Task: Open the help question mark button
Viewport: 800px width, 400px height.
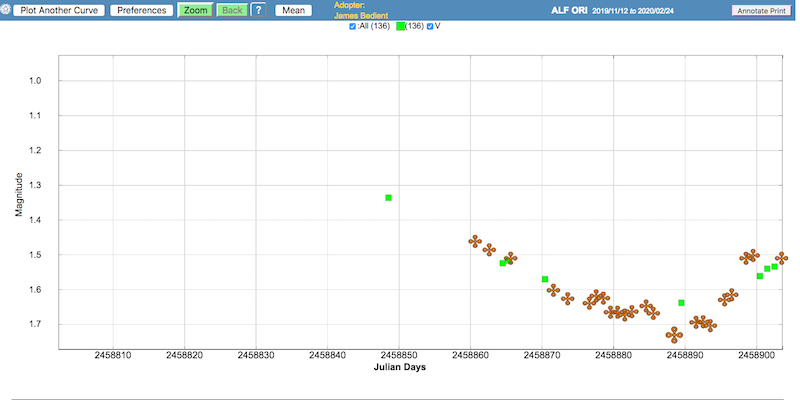Action: [258, 10]
